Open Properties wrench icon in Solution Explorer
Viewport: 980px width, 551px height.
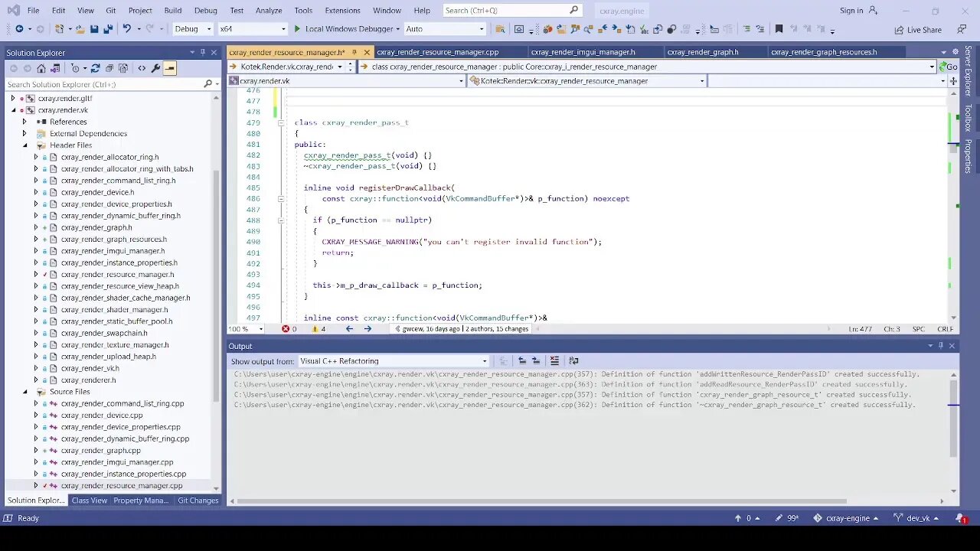pos(156,68)
